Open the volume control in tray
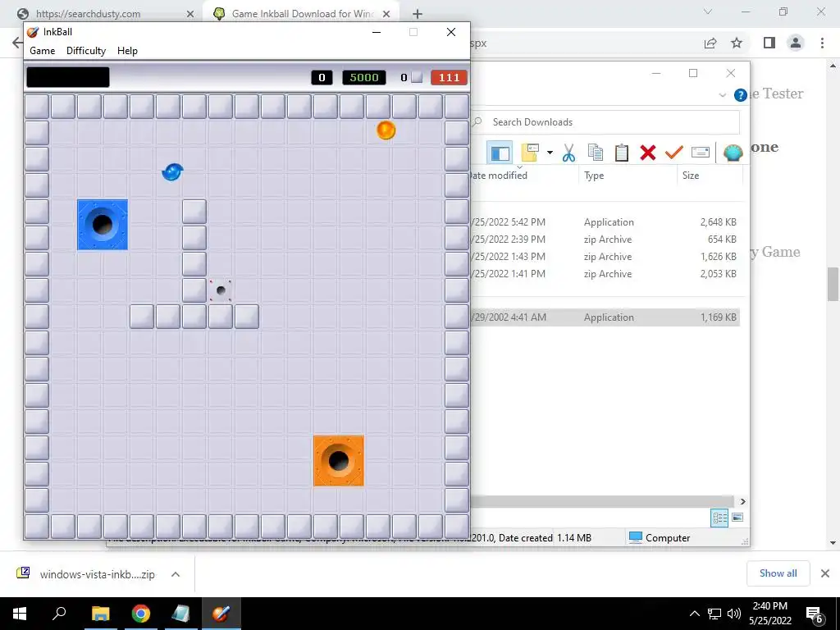 click(734, 614)
